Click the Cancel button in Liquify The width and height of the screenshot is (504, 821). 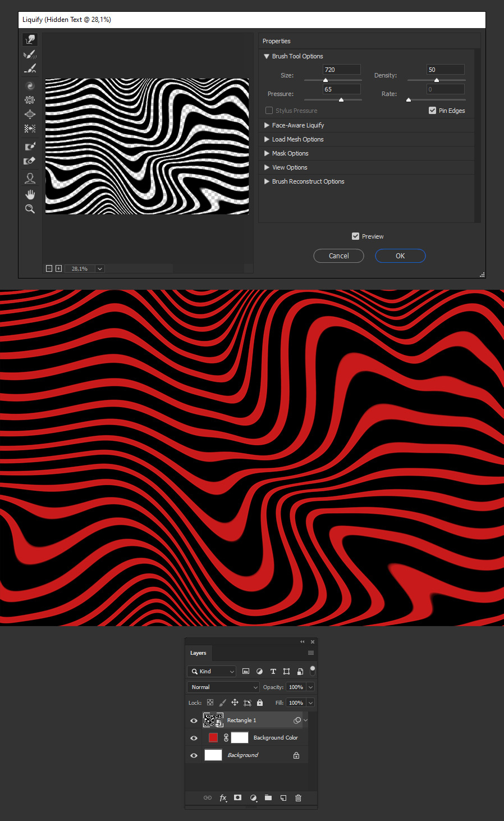[x=338, y=256]
